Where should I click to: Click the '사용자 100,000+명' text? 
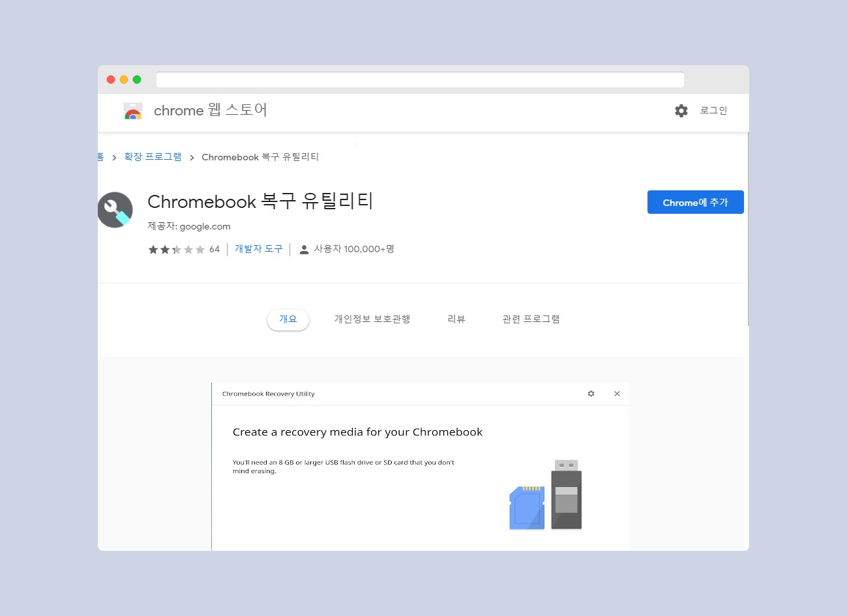pyautogui.click(x=354, y=249)
